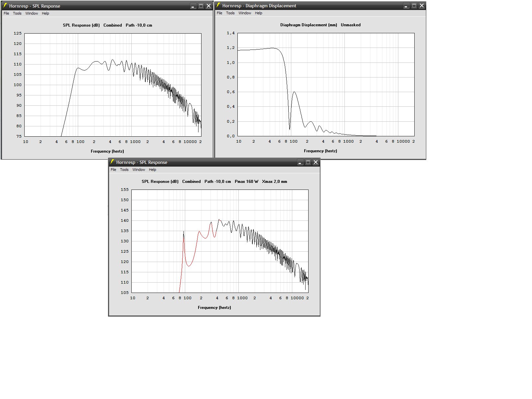Click 'Combined' label in top-left SPL window
The height and width of the screenshot is (399, 532).
coord(113,25)
